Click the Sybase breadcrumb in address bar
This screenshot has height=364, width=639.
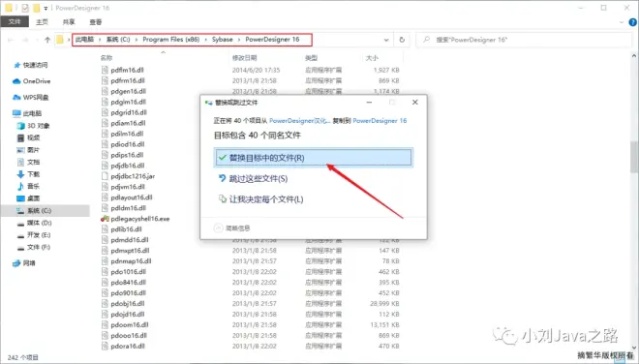(x=222, y=40)
